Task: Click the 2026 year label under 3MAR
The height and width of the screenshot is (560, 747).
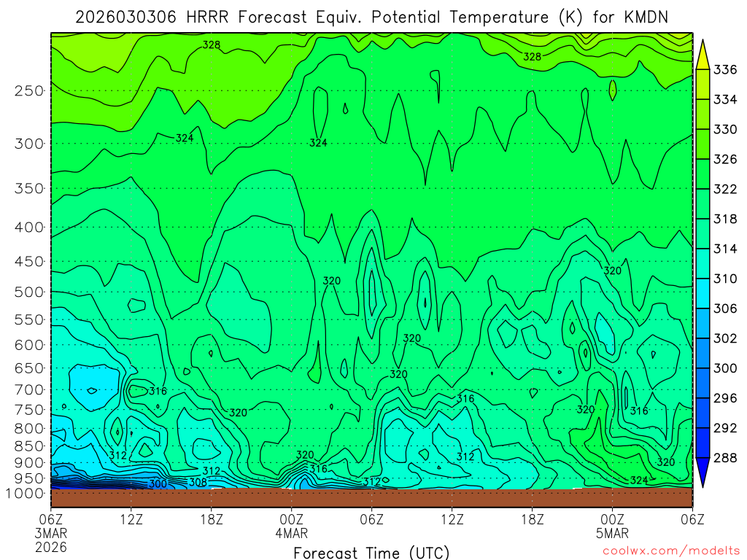Action: (x=51, y=547)
